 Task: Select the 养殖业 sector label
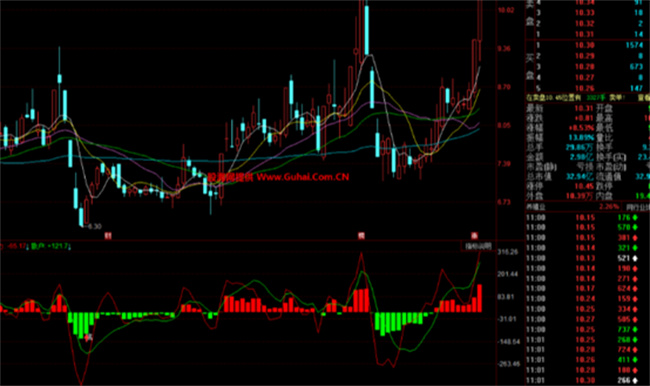(x=536, y=206)
